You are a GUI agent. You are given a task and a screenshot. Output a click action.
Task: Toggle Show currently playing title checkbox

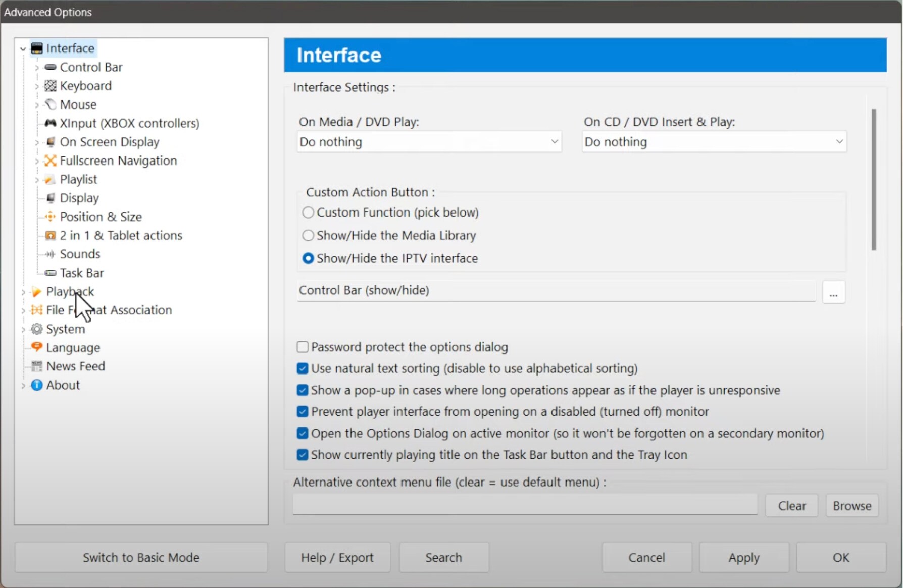point(303,455)
